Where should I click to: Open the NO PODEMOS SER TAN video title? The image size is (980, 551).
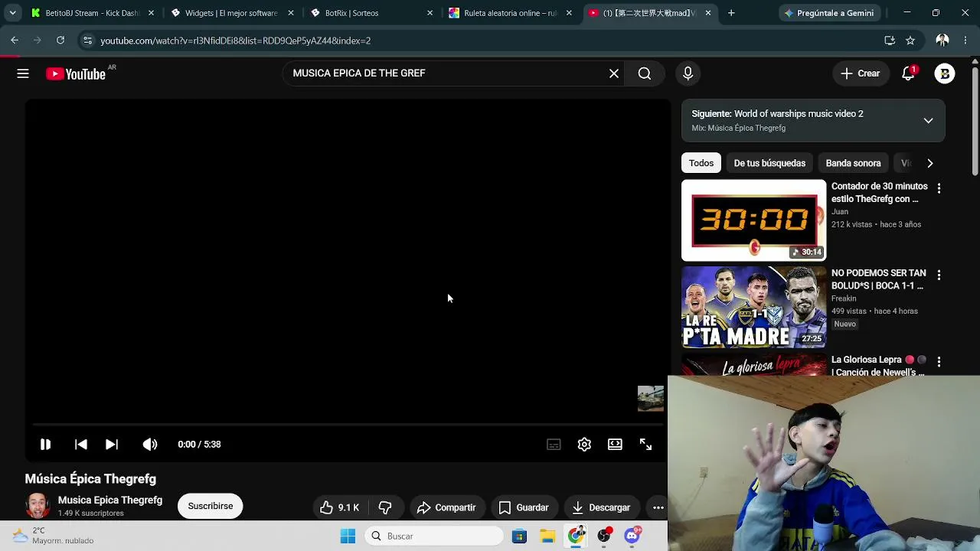point(879,279)
